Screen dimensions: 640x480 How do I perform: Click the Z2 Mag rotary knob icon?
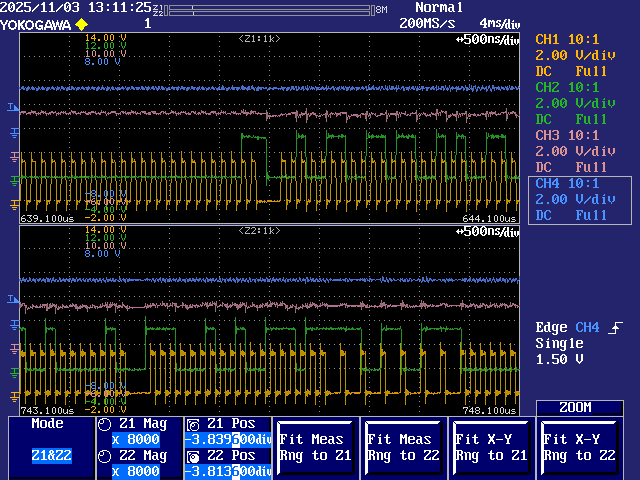coord(104,456)
